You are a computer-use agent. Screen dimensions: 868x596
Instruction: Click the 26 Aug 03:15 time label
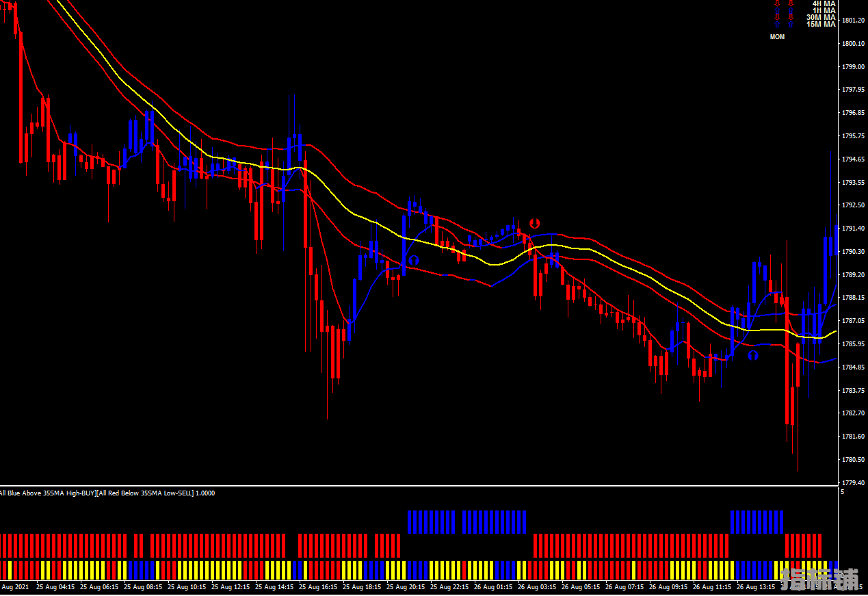[x=537, y=587]
